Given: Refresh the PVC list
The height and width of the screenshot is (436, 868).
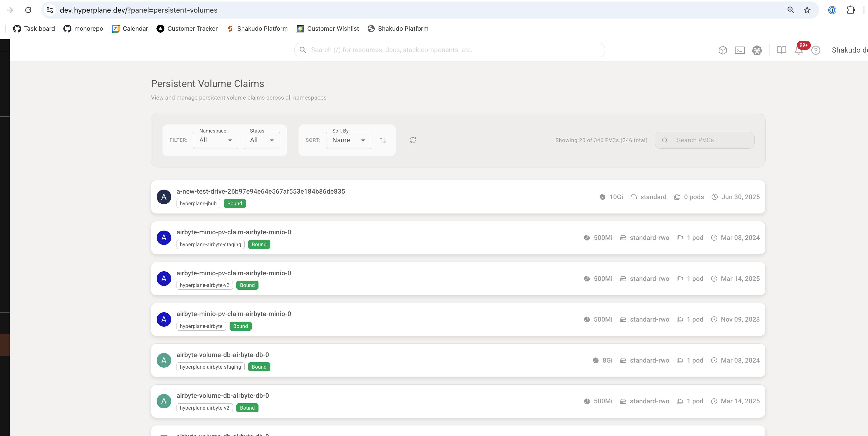Looking at the screenshot, I should (x=412, y=140).
